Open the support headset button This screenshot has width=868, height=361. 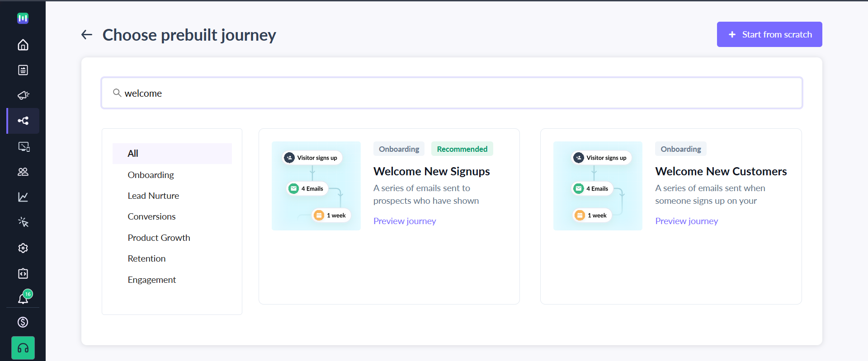point(23,348)
